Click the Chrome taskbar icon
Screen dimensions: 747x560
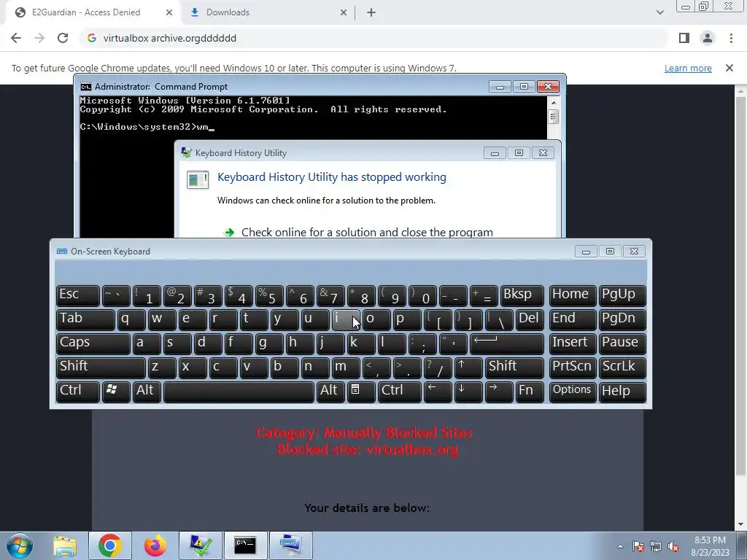pyautogui.click(x=110, y=545)
